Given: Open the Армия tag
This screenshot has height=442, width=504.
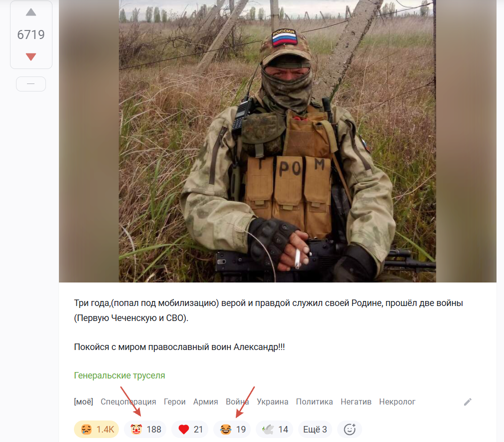Looking at the screenshot, I should point(205,402).
